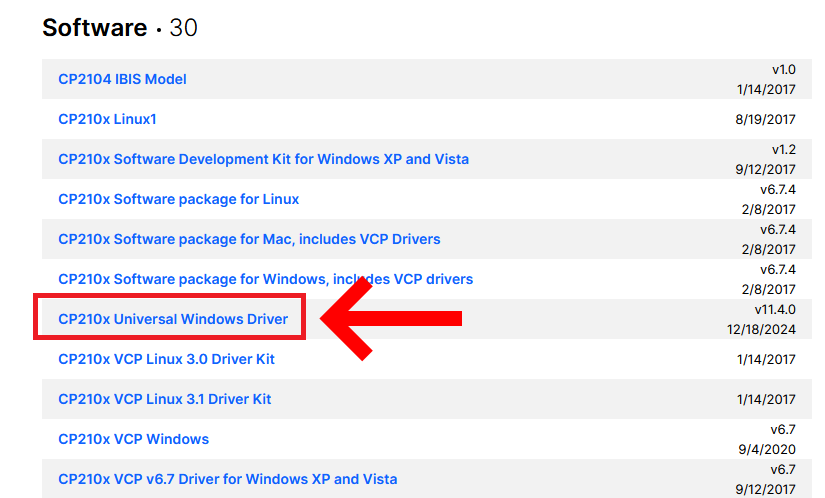Open CP210x VCP v6.7 Driver for Windows XP

(x=227, y=479)
